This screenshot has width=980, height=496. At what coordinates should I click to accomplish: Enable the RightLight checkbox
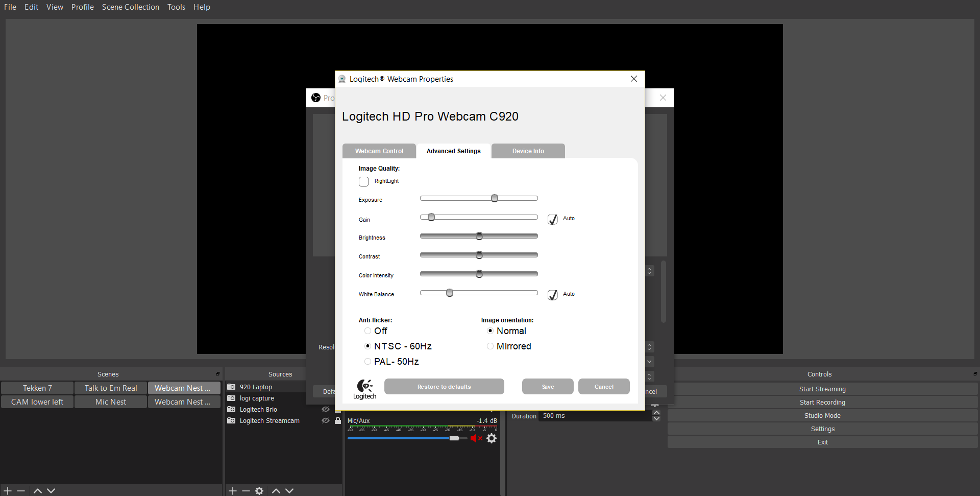point(364,181)
